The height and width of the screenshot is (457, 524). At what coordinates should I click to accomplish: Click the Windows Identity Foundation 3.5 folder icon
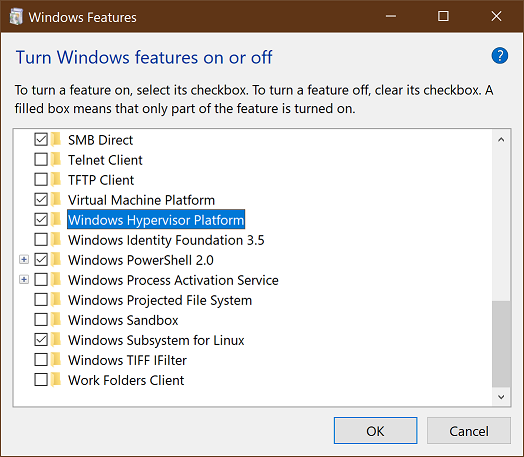tap(56, 240)
